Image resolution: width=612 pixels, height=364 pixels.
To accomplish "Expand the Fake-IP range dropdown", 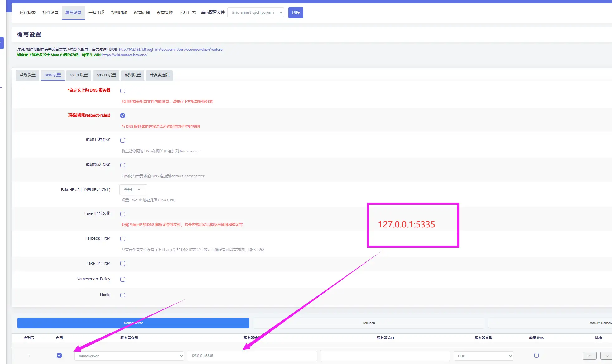I will pos(133,189).
